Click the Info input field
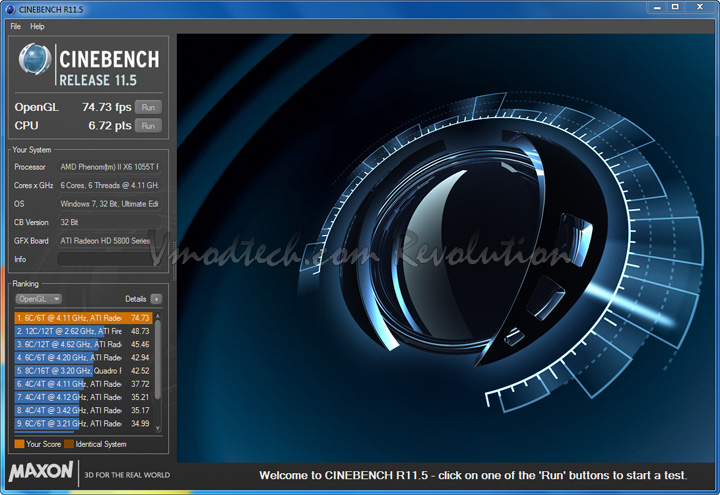The width and height of the screenshot is (720, 495). 109,259
